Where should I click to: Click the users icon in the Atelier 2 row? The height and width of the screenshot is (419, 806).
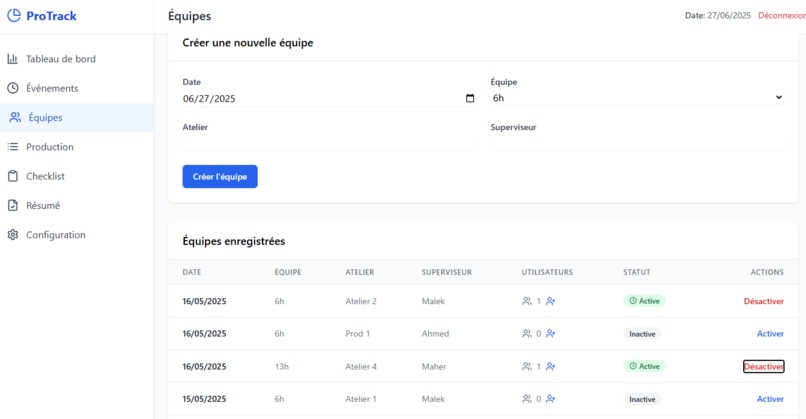pyautogui.click(x=527, y=301)
